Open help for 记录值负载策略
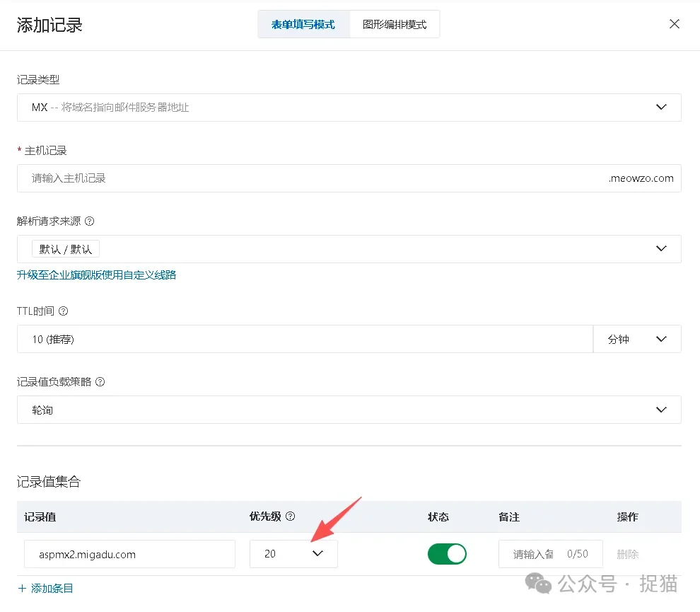Image resolution: width=700 pixels, height=612 pixels. [x=99, y=381]
